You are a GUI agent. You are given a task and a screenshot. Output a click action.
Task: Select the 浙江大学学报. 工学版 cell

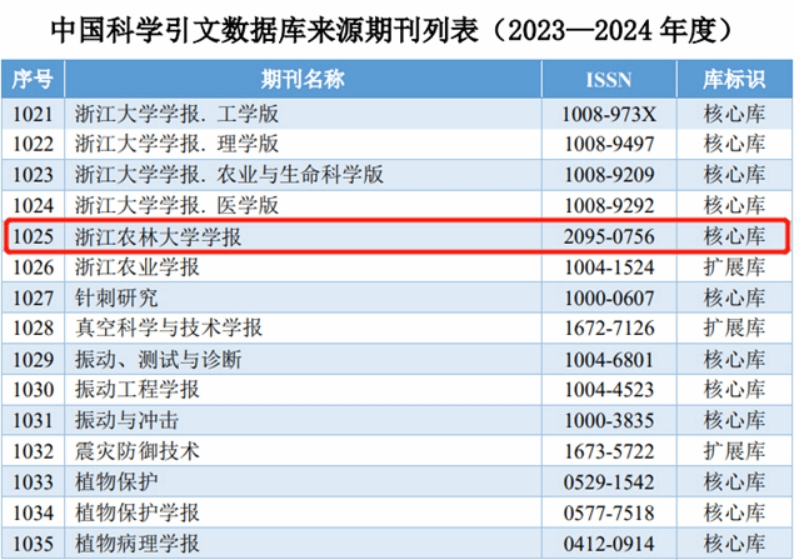[x=166, y=114]
